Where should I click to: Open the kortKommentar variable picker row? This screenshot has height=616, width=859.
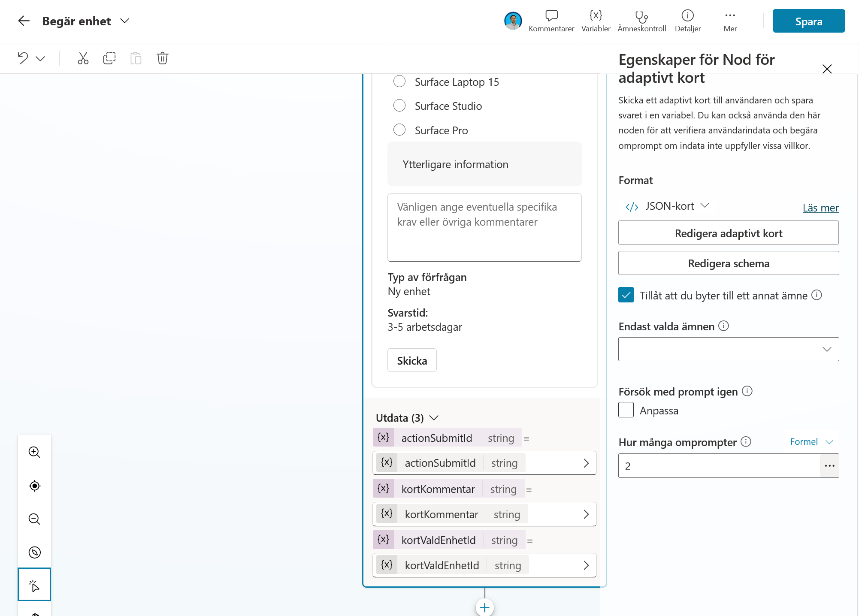click(x=484, y=514)
